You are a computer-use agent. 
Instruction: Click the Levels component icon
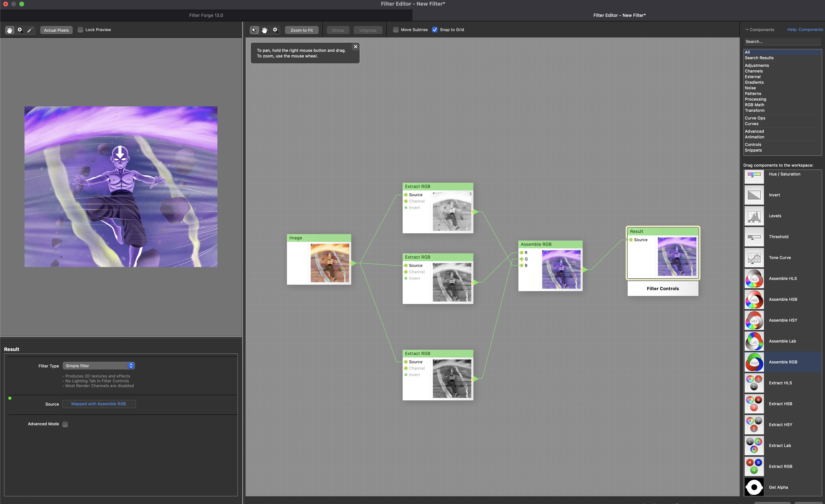pyautogui.click(x=754, y=216)
